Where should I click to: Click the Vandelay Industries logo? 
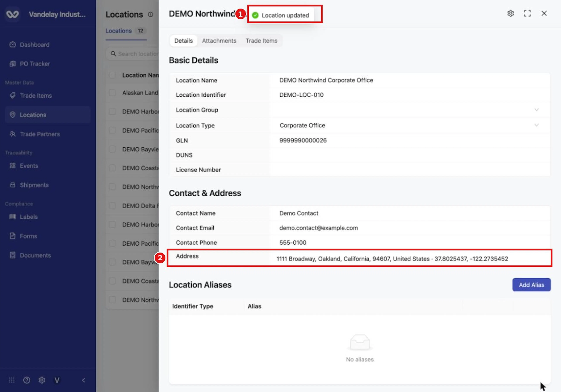(12, 14)
